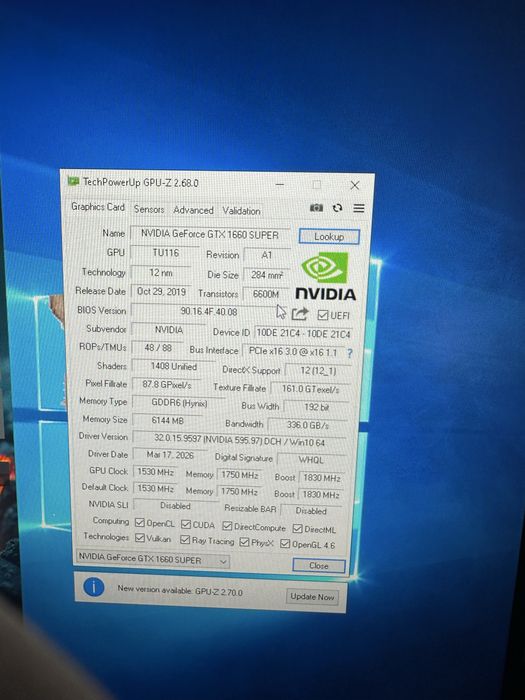525x700 pixels.
Task: Click the Bus Interface question mark
Action: tap(350, 353)
